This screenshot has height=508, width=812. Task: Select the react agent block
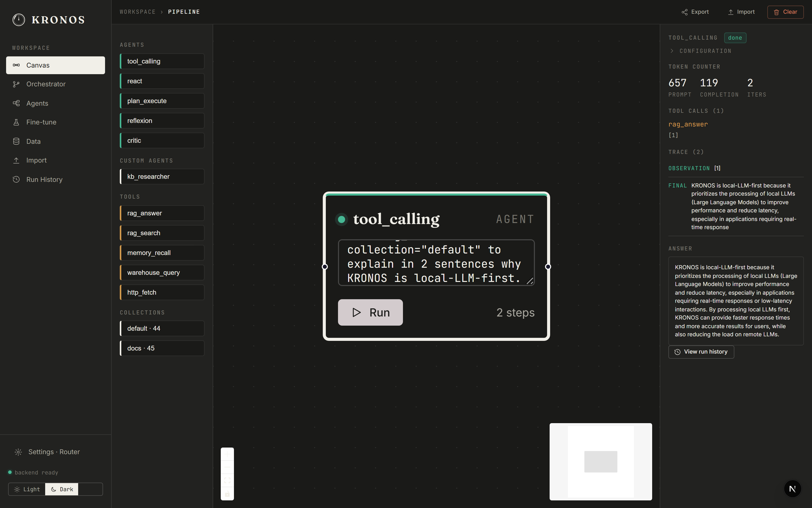pyautogui.click(x=162, y=81)
